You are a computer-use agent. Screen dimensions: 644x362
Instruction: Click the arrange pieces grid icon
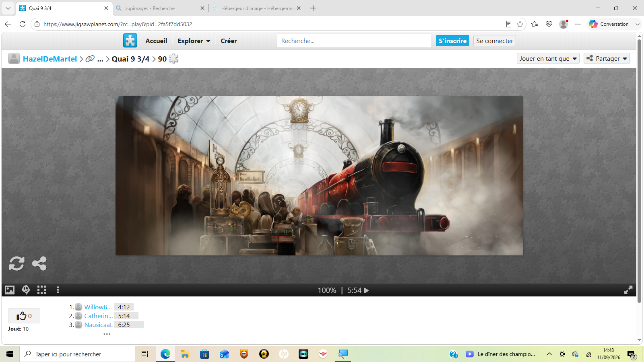click(42, 290)
